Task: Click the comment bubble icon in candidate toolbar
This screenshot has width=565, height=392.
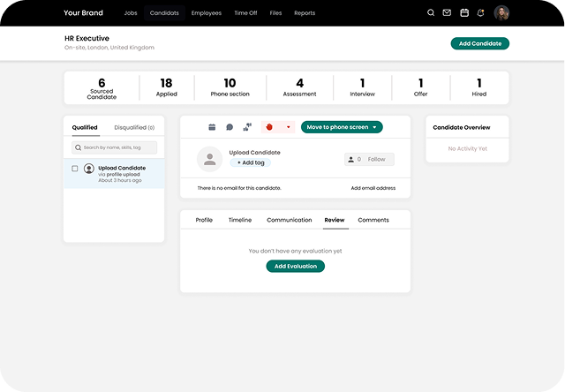Action: point(230,127)
